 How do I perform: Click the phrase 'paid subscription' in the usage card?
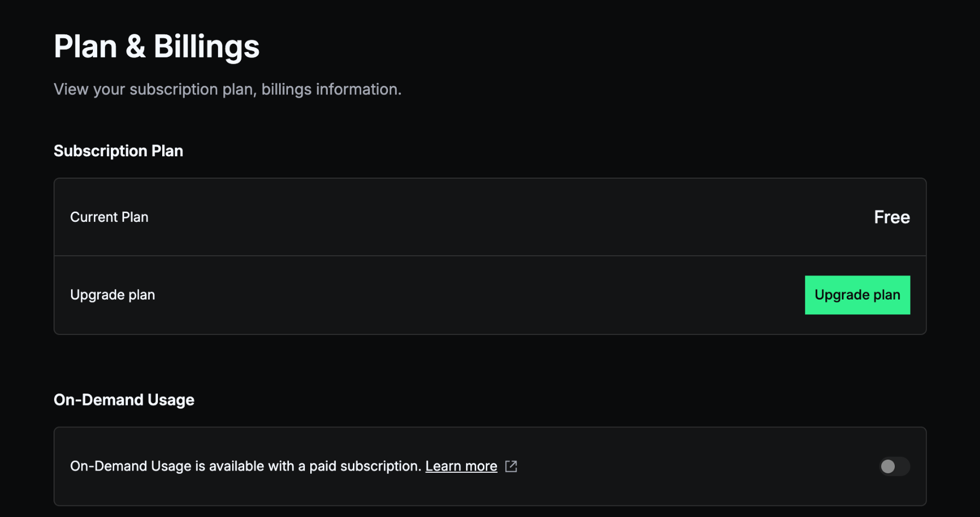click(x=365, y=466)
